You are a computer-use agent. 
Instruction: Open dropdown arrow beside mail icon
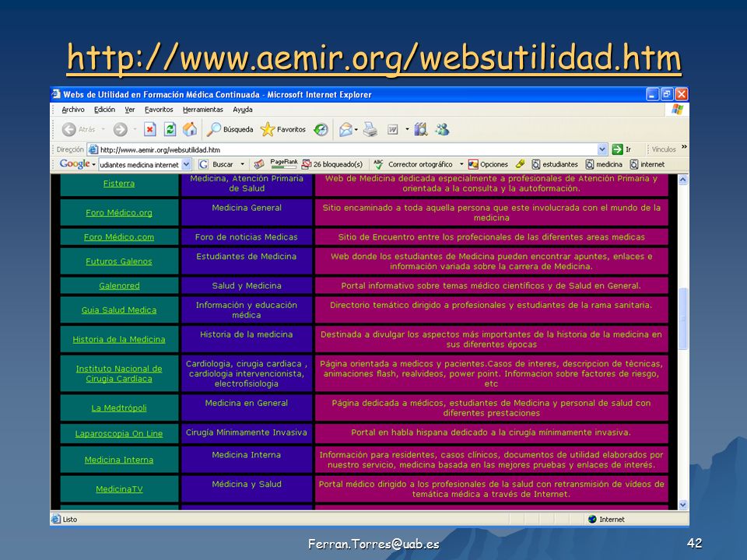(x=356, y=129)
